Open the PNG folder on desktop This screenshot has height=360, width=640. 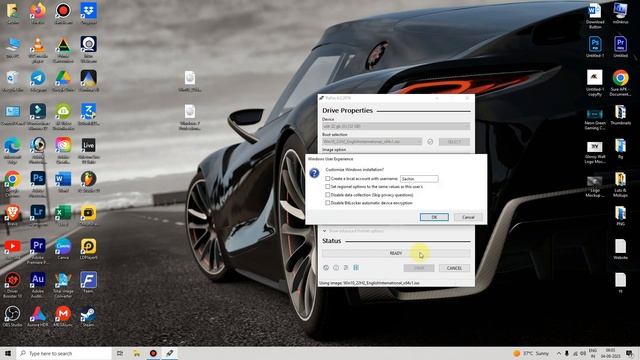coord(620,216)
